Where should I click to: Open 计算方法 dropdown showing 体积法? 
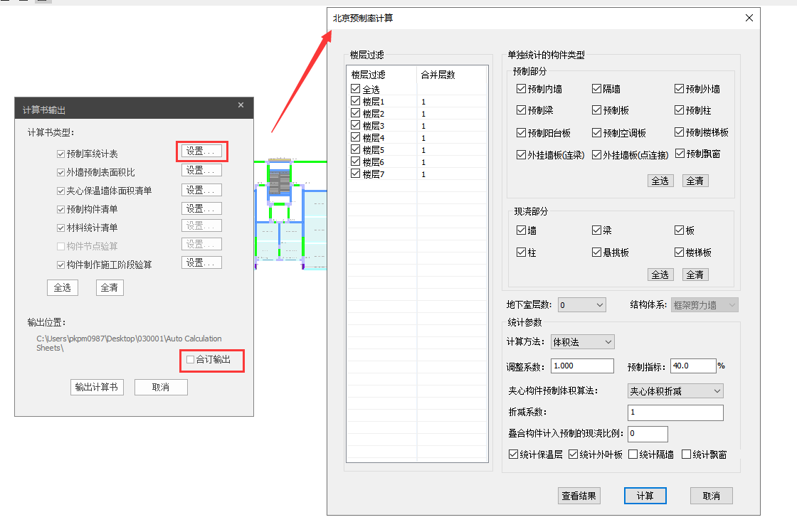(x=583, y=342)
